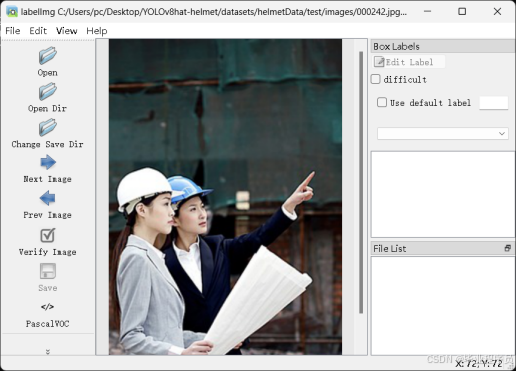Expand toolbar overflow chevron at bottom
This screenshot has width=517, height=371.
click(48, 352)
